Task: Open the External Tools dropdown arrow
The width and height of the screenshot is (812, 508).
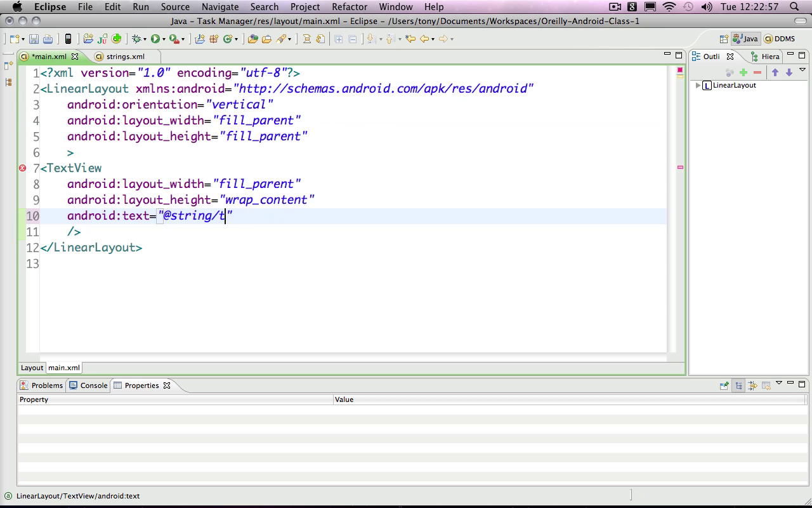Action: tap(183, 39)
